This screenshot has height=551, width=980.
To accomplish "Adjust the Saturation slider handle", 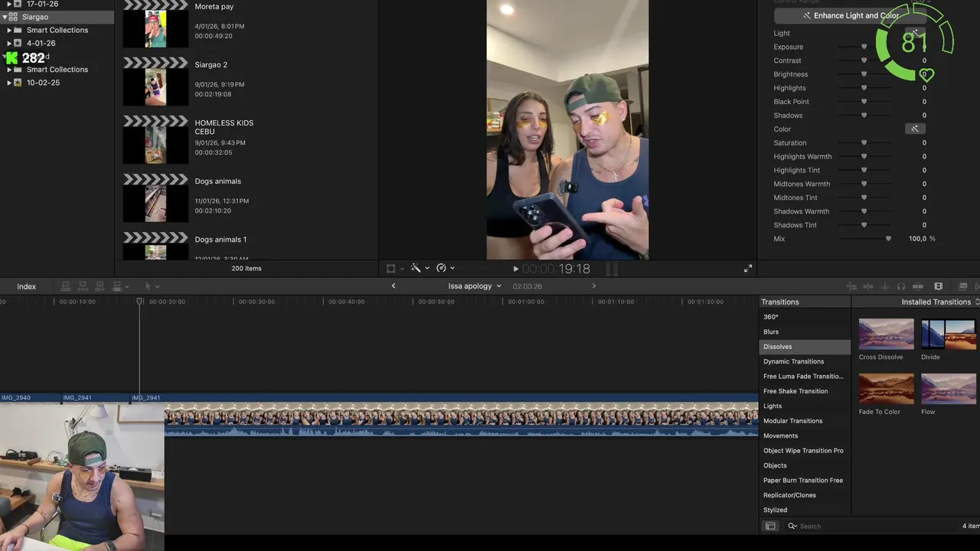I will [864, 142].
